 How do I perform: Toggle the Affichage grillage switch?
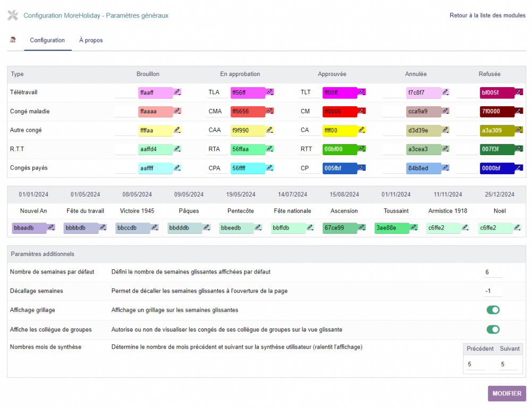[493, 310]
